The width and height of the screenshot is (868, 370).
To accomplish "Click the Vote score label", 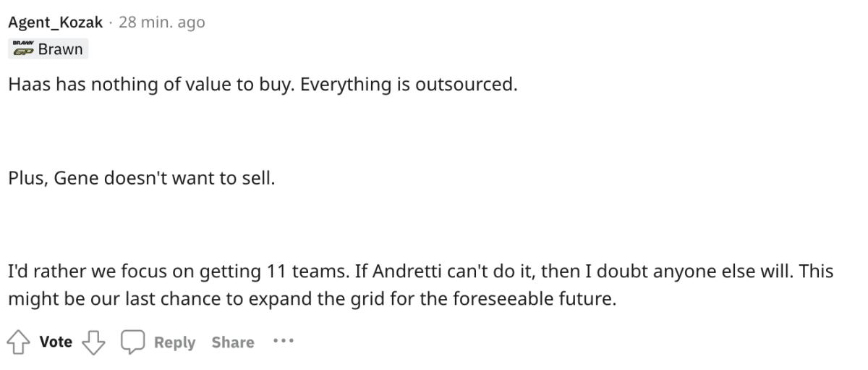I will (x=56, y=342).
